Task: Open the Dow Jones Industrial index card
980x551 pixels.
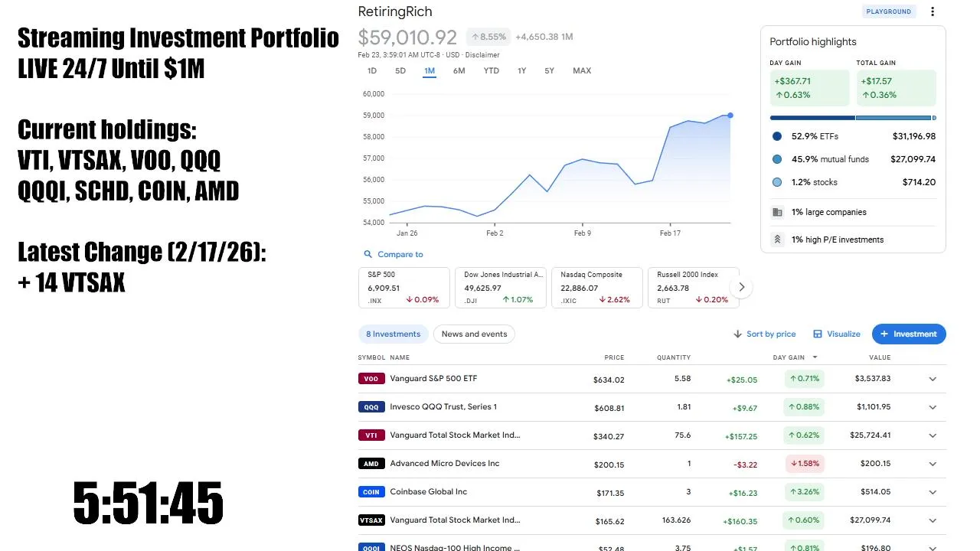Action: tap(501, 288)
